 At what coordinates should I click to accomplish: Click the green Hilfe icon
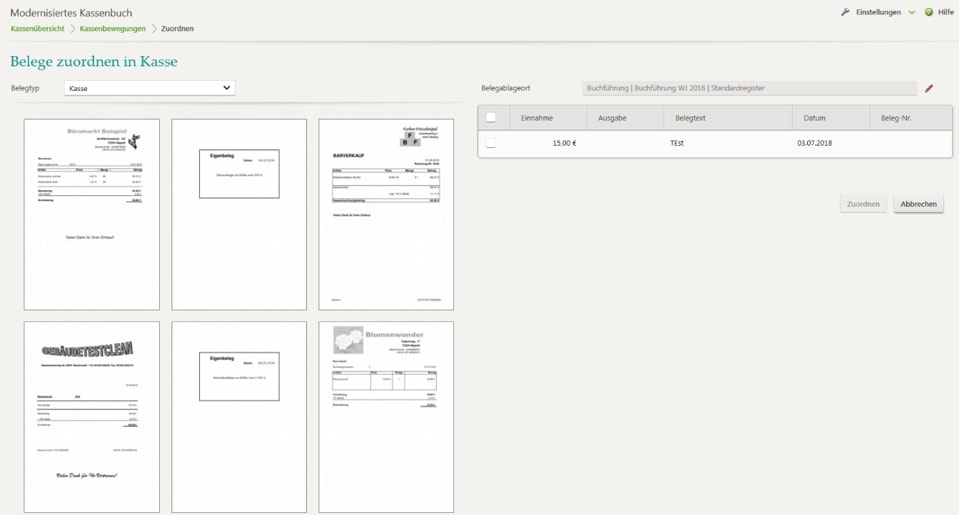[929, 12]
